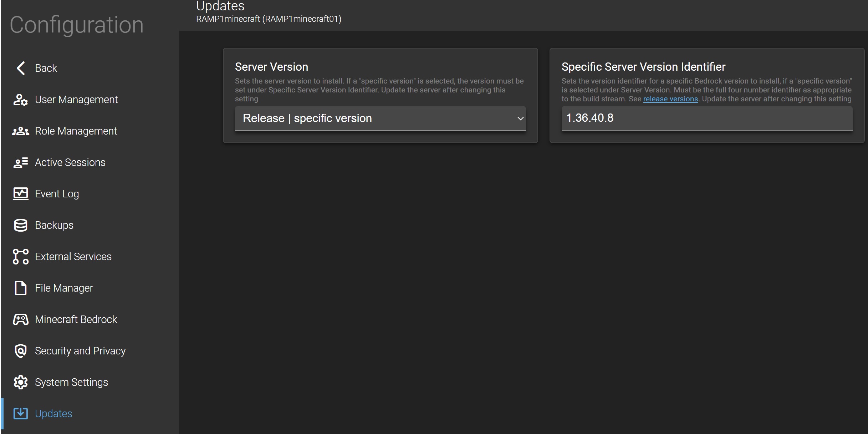This screenshot has width=868, height=434.
Task: Open the Event Log page
Action: [x=57, y=194]
